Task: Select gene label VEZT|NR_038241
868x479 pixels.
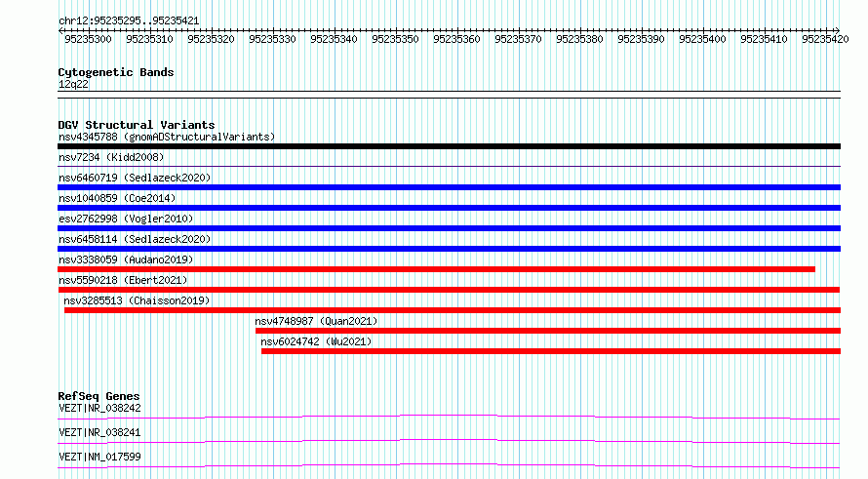Action: pyautogui.click(x=99, y=432)
